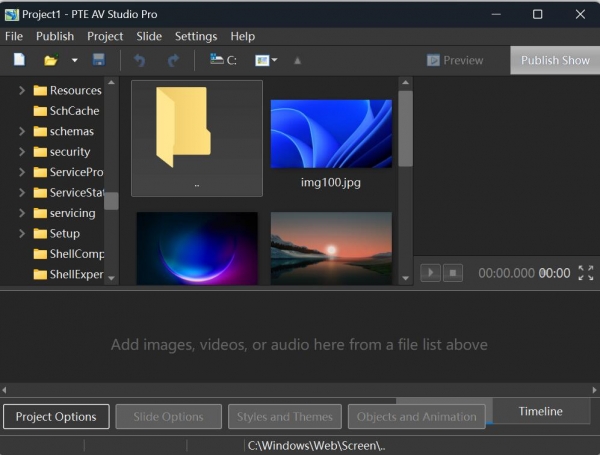Screen dimensions: 600x455
Task: Open Objects and Animation
Action: [x=416, y=417]
